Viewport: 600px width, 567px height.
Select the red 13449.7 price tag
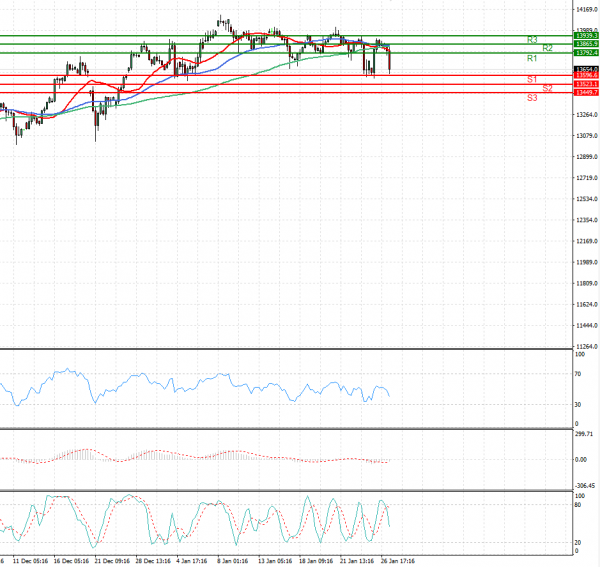586,93
